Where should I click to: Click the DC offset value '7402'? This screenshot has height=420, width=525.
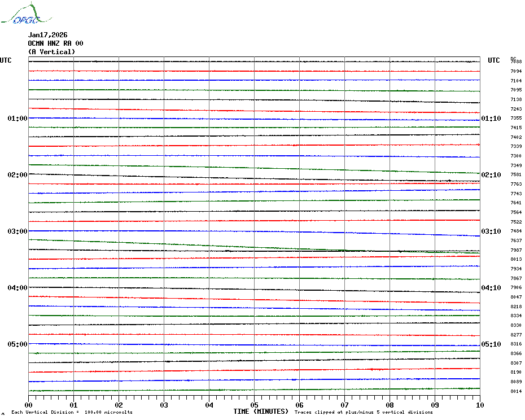[516, 137]
